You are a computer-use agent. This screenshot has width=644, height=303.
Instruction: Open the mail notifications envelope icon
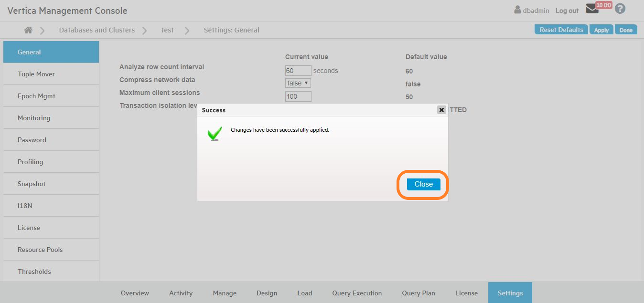coord(592,9)
